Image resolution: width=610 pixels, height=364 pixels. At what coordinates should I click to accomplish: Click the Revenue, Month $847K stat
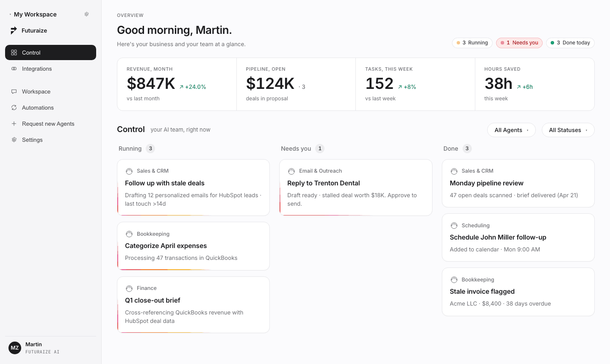(x=177, y=84)
